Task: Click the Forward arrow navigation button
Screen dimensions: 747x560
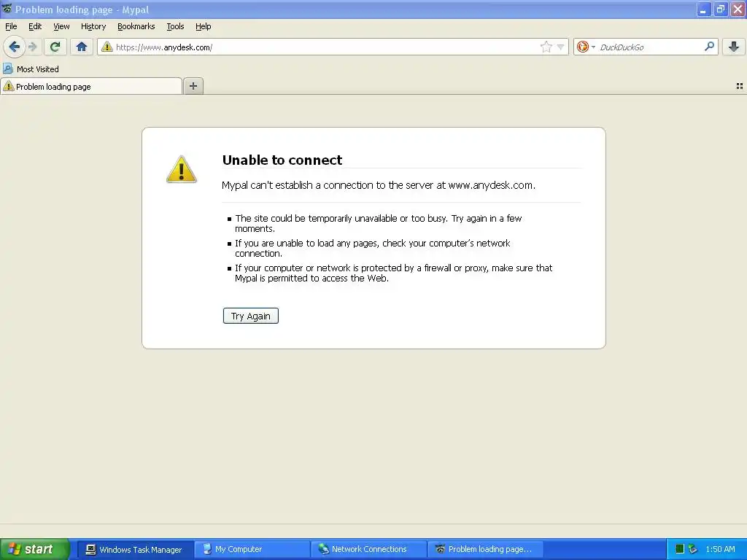Action: (33, 47)
